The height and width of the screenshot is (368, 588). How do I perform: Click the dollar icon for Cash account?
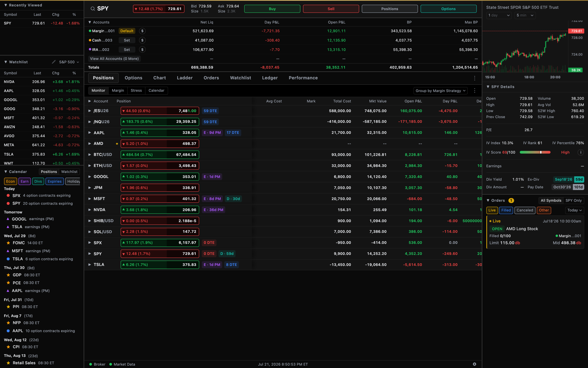pyautogui.click(x=142, y=40)
